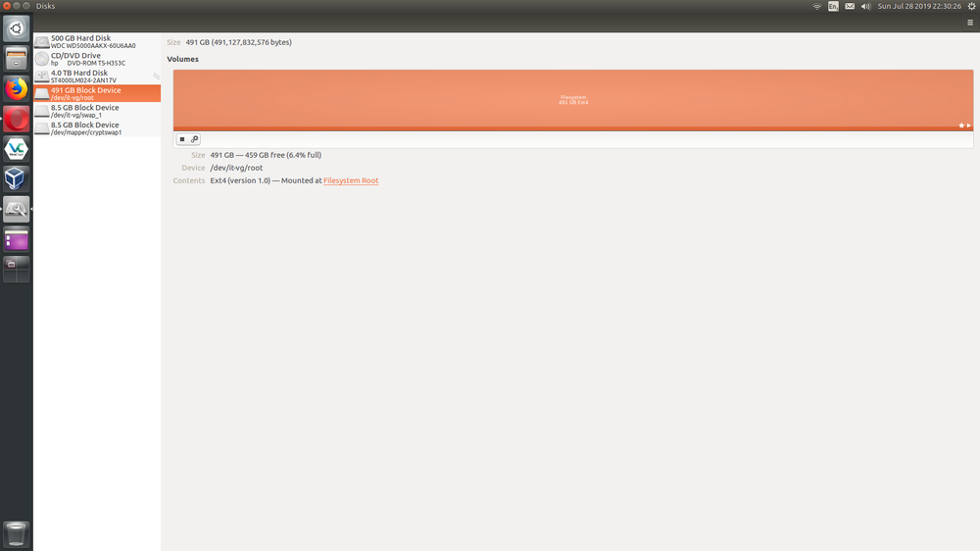Unmount the selected partition with the stop button
This screenshot has width=980, height=551.
coord(182,139)
